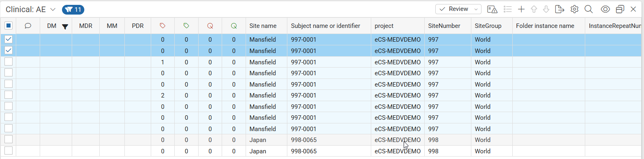The height and width of the screenshot is (159, 644).
Task: Open the settings gear icon
Action: tap(574, 9)
